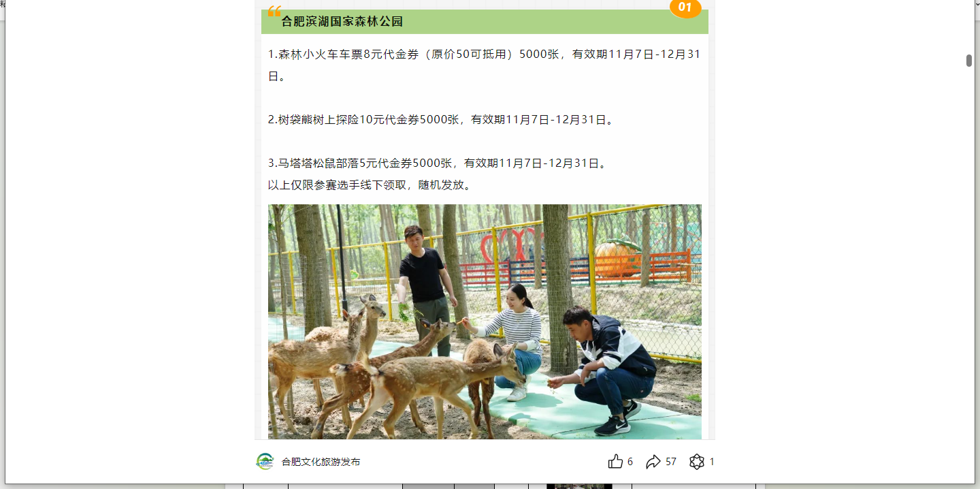Image resolution: width=980 pixels, height=489 pixels.
Task: Click the orange 01 number badge
Action: pyautogui.click(x=685, y=8)
